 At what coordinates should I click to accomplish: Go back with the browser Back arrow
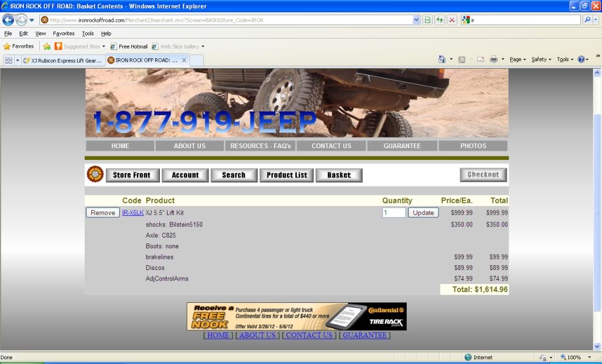[8, 20]
